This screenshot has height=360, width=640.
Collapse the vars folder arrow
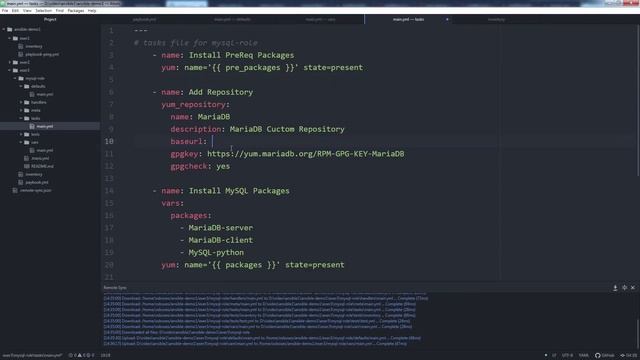pos(21,142)
